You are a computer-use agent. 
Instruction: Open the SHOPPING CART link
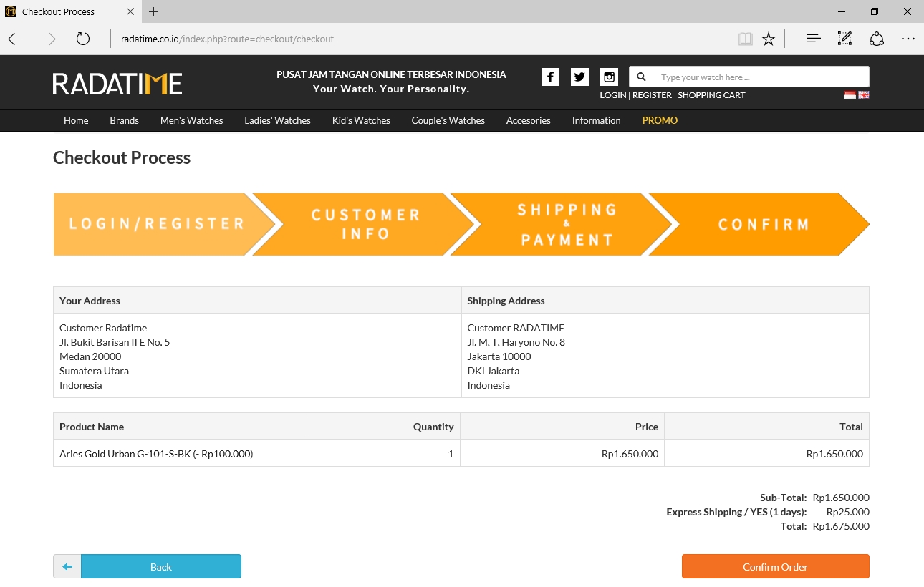[711, 95]
